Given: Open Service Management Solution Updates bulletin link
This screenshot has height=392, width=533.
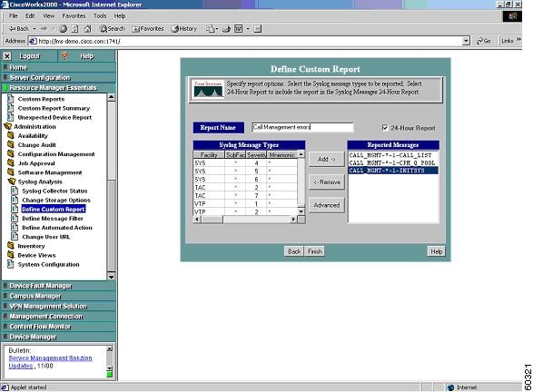Looking at the screenshot, I should [50, 362].
